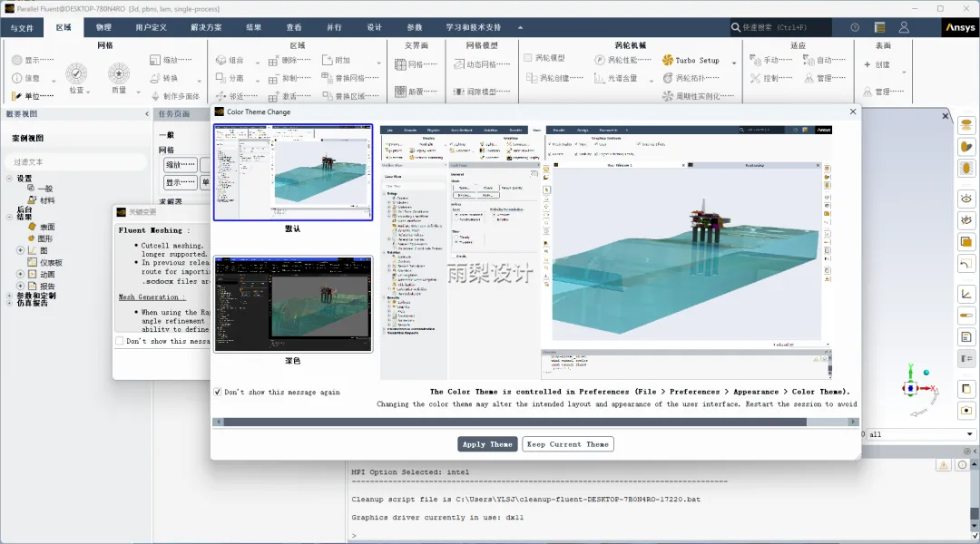Switch to the 查看 (View) ribbon tab

(x=294, y=27)
